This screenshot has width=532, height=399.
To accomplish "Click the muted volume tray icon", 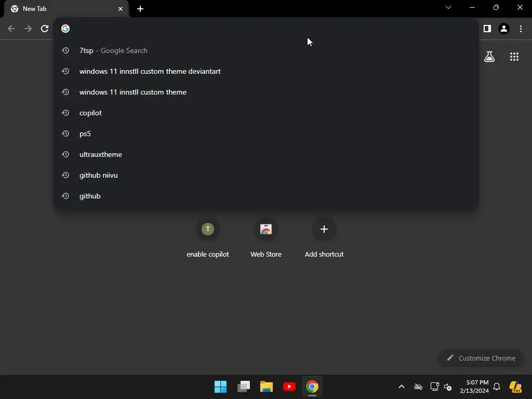I will [x=448, y=387].
